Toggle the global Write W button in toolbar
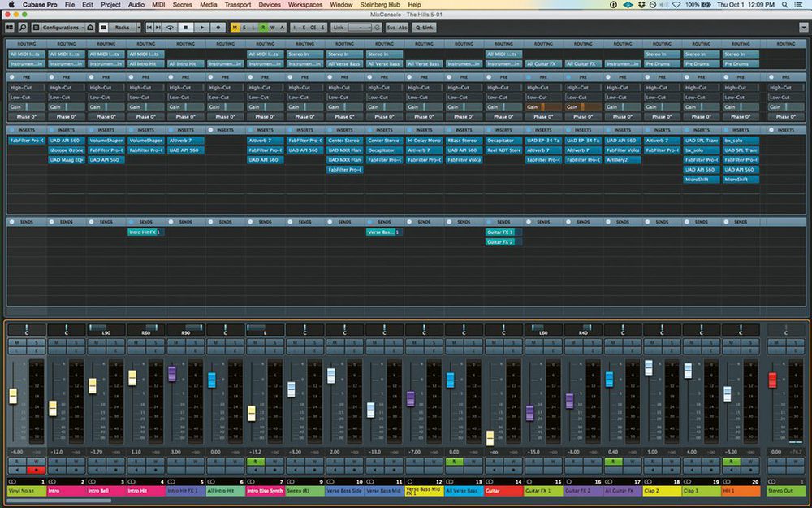The image size is (812, 508). point(272,28)
